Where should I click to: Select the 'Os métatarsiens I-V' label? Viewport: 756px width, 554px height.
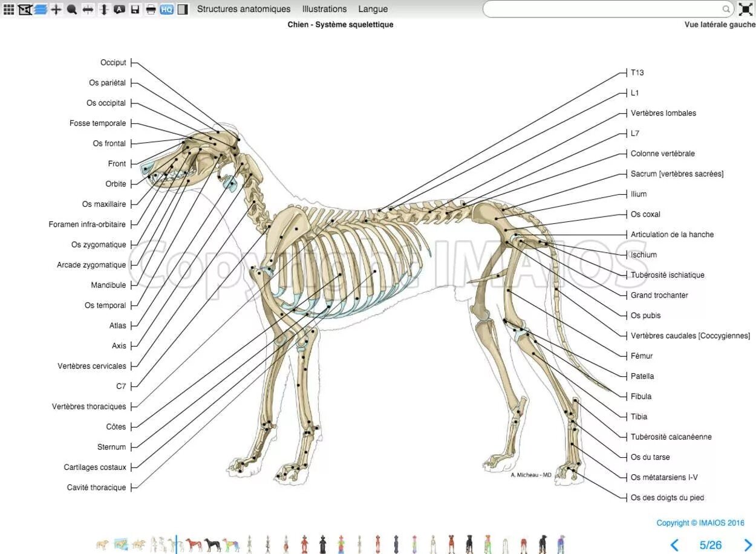pos(664,478)
